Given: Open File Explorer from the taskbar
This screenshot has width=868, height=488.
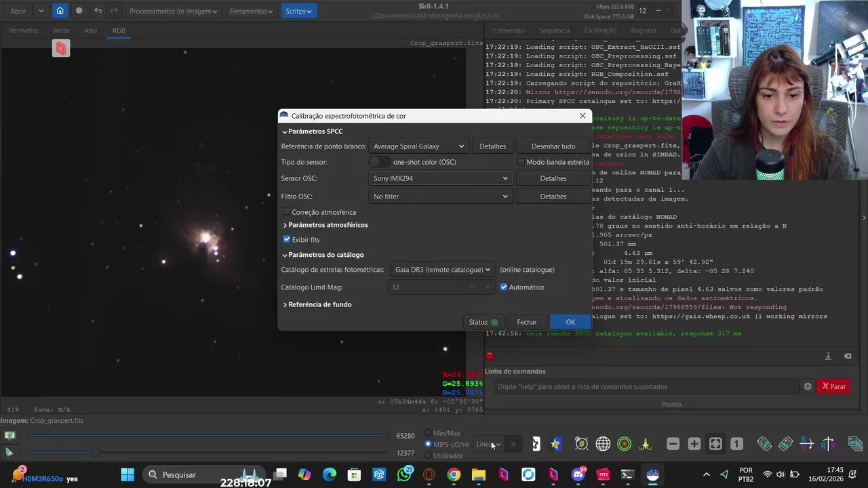Looking at the screenshot, I should 479,474.
